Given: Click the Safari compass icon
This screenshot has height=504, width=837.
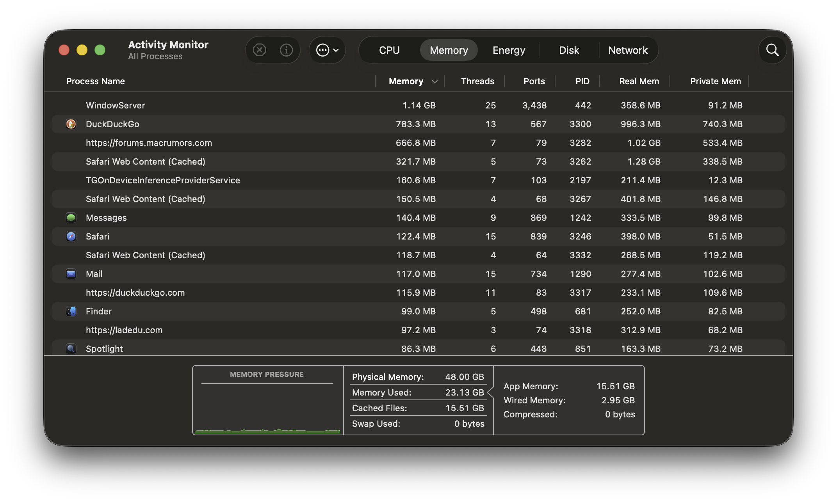Looking at the screenshot, I should [x=71, y=236].
